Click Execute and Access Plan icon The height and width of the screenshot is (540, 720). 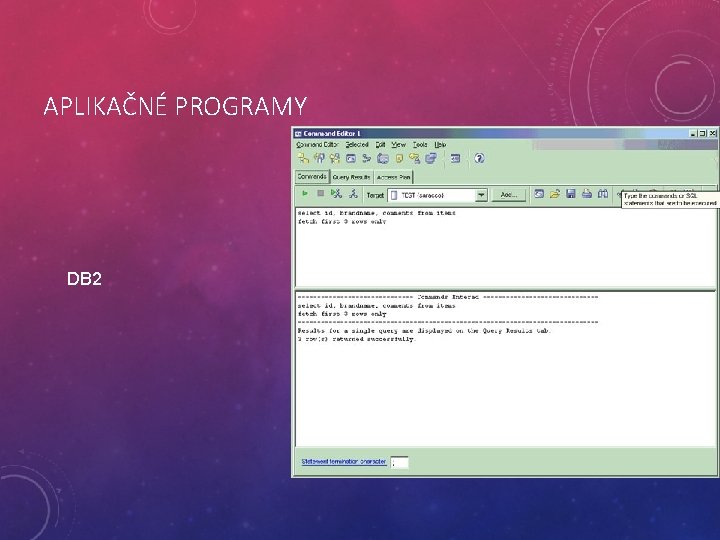tap(336, 194)
